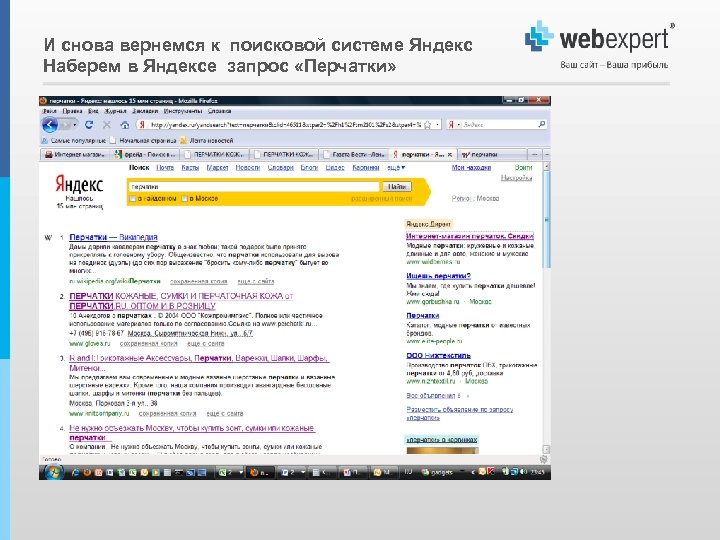This screenshot has width=720, height=540.
Task: Open the 'Самые популярные' bookmarks toolbar item
Action: (x=73, y=141)
